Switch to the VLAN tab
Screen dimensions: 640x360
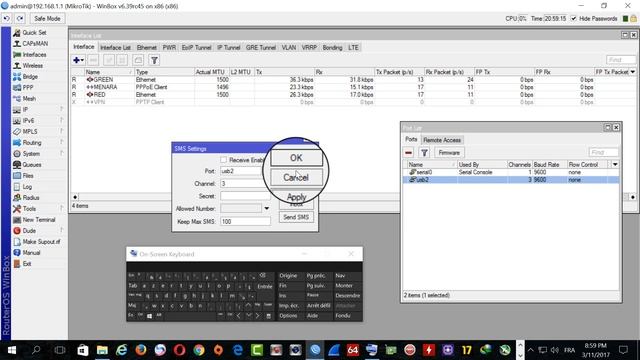pyautogui.click(x=289, y=48)
